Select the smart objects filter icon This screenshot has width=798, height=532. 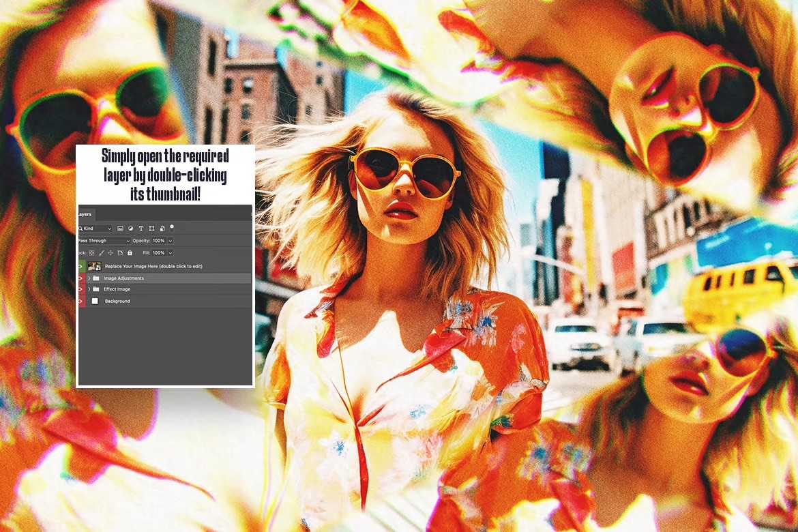pyautogui.click(x=162, y=228)
